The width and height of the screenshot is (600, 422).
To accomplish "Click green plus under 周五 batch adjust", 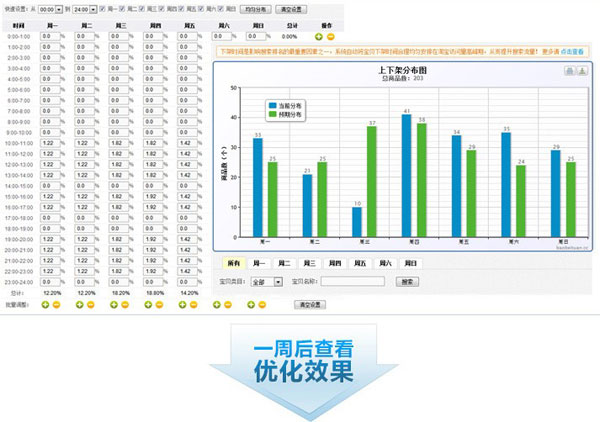I will click(183, 304).
